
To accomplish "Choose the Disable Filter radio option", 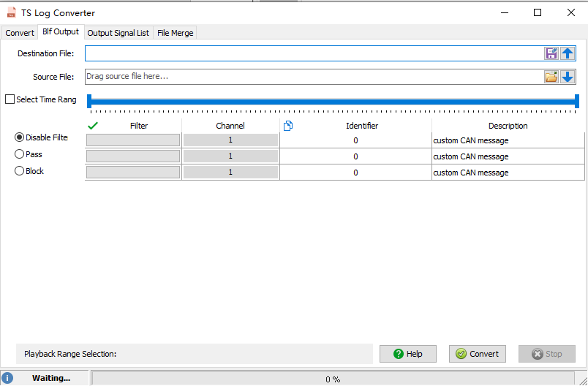I will (x=20, y=137).
